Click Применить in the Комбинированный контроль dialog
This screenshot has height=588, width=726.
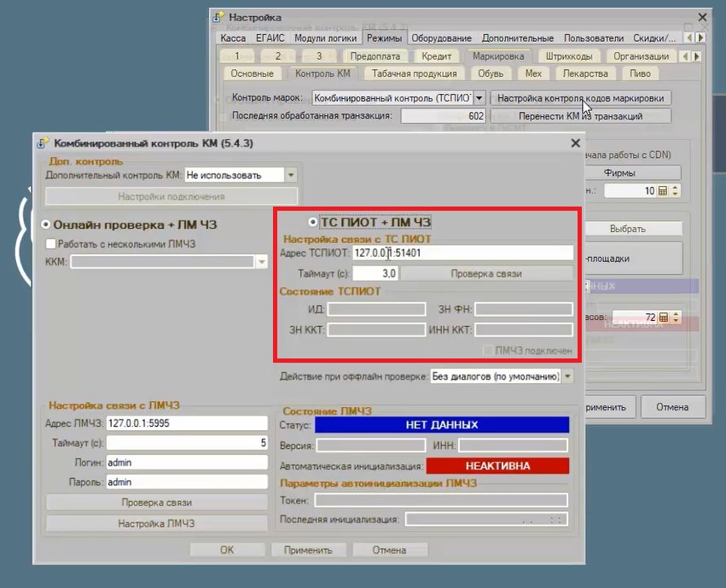point(308,550)
